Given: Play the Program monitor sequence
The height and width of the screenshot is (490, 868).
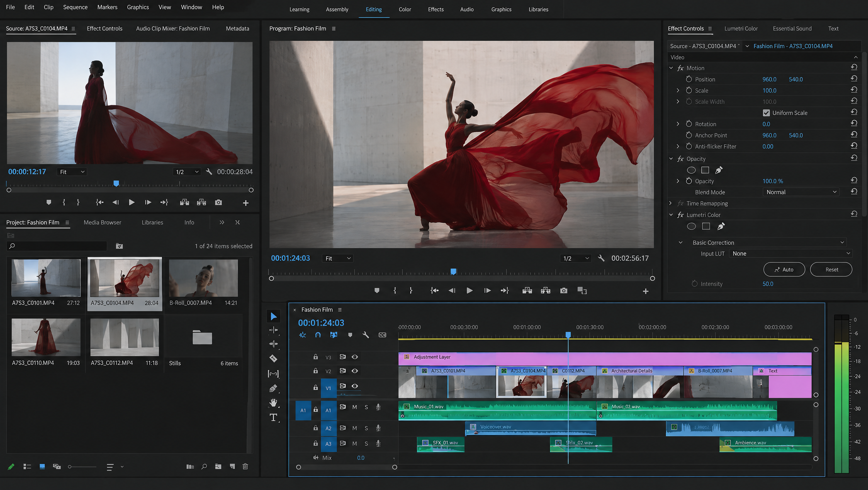Looking at the screenshot, I should point(469,291).
